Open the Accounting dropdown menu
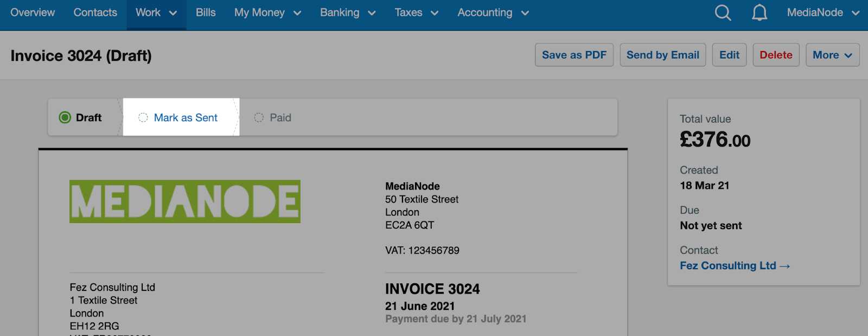Viewport: 868px width, 336px height. click(x=493, y=12)
